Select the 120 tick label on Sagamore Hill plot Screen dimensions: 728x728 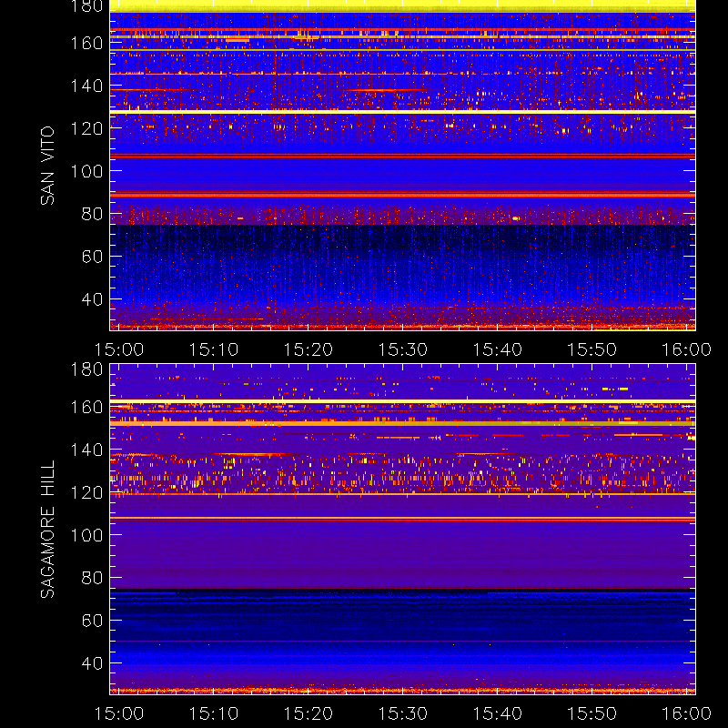pos(86,492)
